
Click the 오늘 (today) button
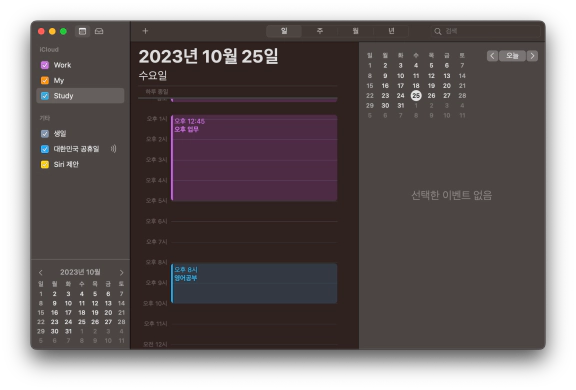pyautogui.click(x=512, y=56)
